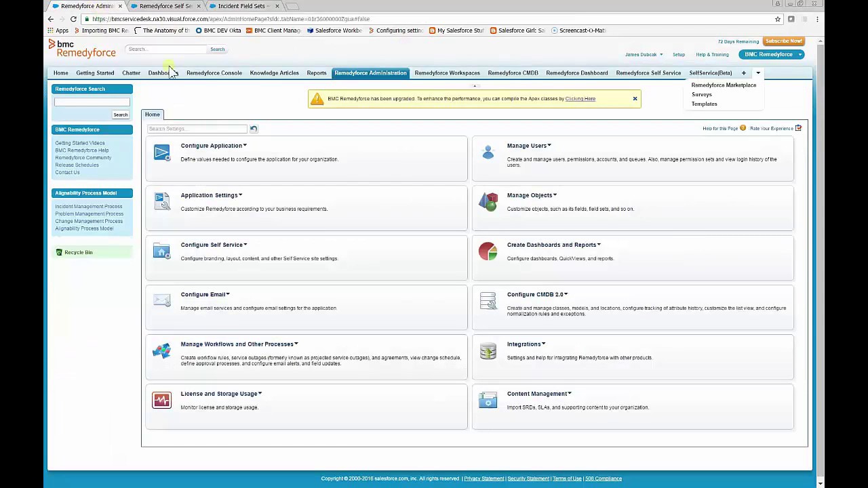
Task: Bookmark this page with the star icon
Action: pyautogui.click(x=778, y=19)
